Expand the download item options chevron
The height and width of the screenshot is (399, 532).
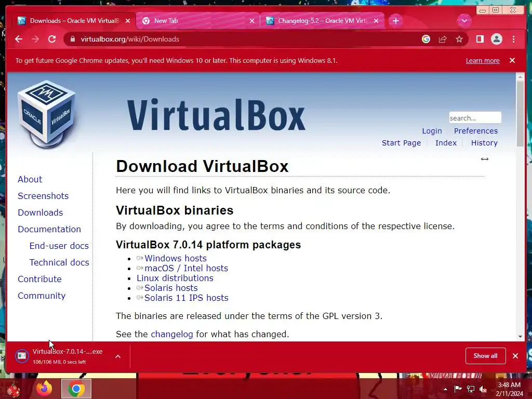tap(118, 356)
